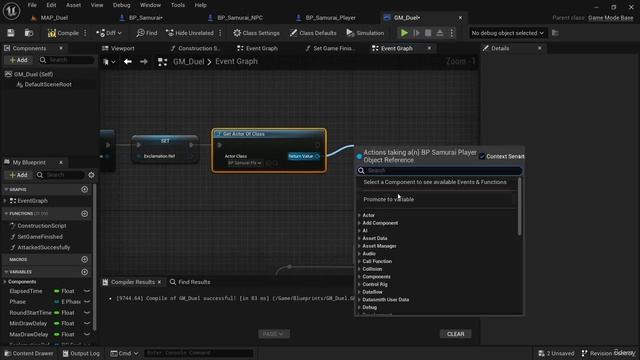Image resolution: width=640 pixels, height=360 pixels.
Task: Open the Asset menu
Action: [x=73, y=5]
